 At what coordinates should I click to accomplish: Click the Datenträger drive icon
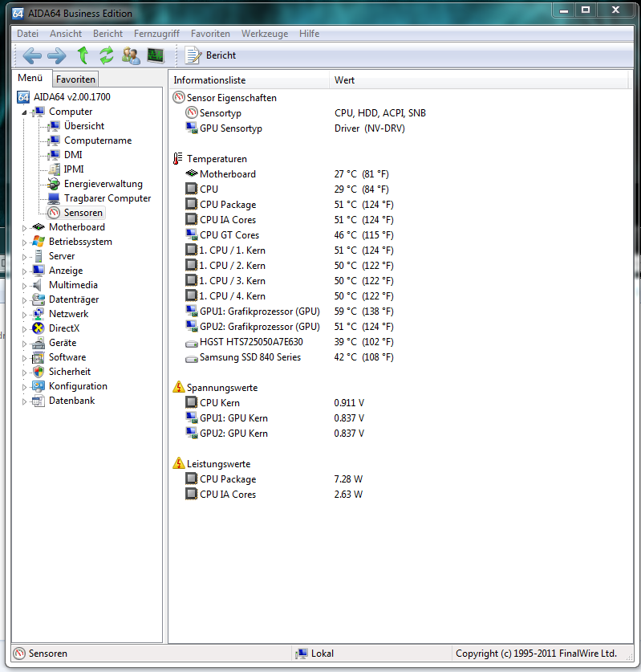39,299
